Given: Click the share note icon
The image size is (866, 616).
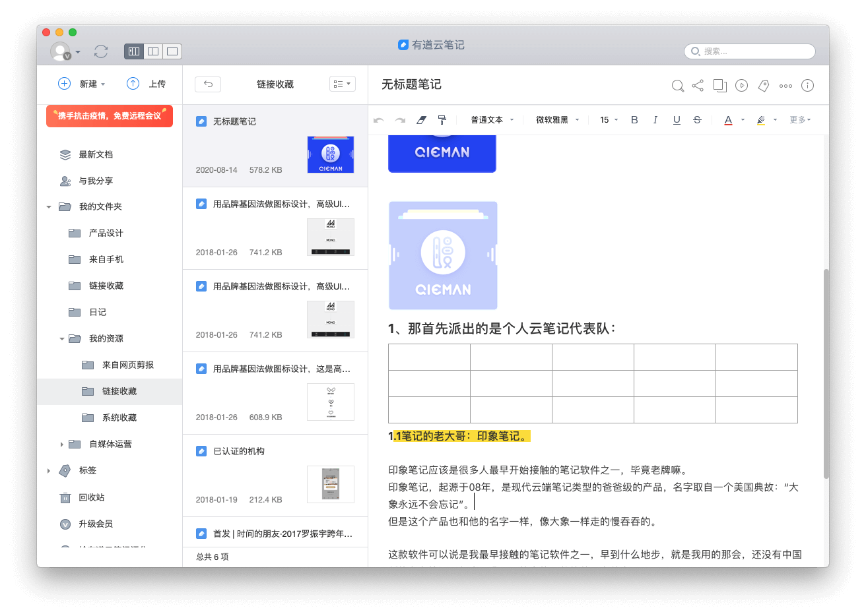Looking at the screenshot, I should coord(698,85).
